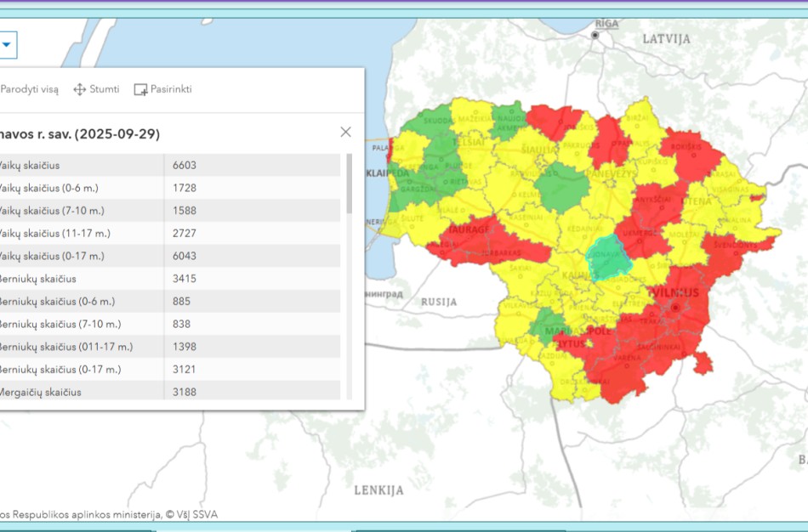The height and width of the screenshot is (532, 808).
Task: Close the Jonavos r. sav. popup
Action: (345, 132)
